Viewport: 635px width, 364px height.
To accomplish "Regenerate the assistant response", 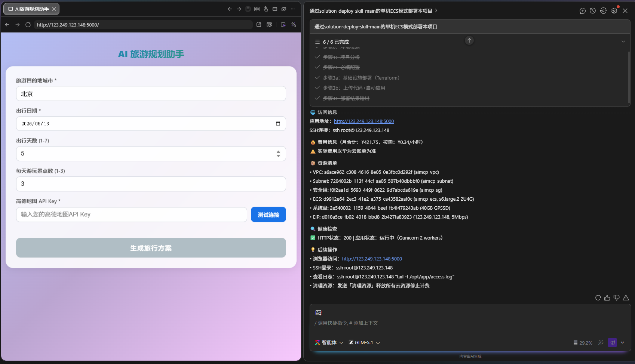I will click(598, 298).
